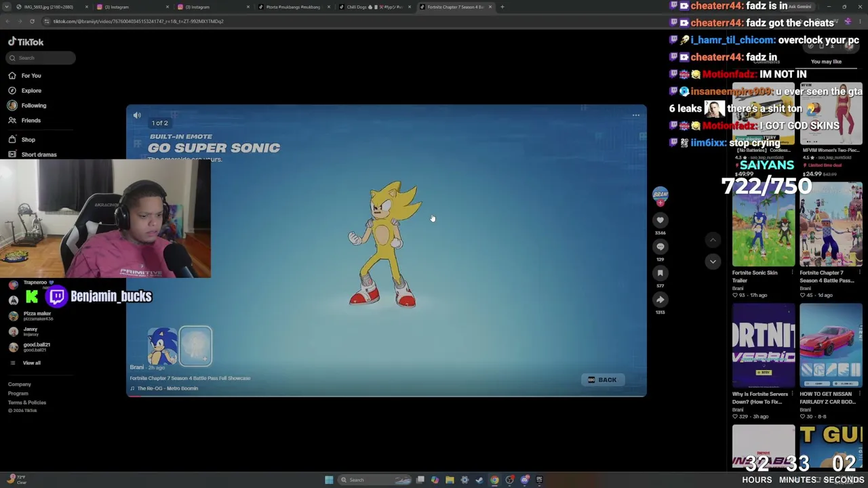Click the weather widget on the taskbar
The height and width of the screenshot is (488, 868).
[x=15, y=480]
